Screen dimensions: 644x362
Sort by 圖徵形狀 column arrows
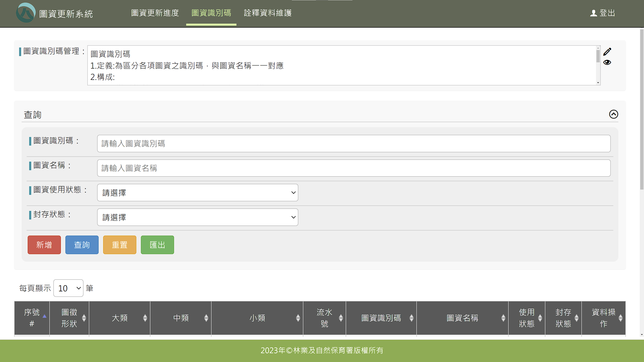(x=84, y=318)
